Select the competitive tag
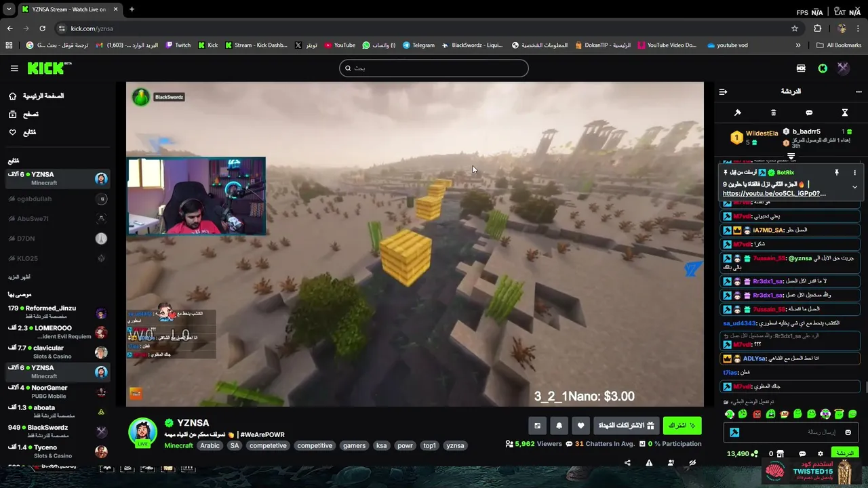 pos(315,446)
